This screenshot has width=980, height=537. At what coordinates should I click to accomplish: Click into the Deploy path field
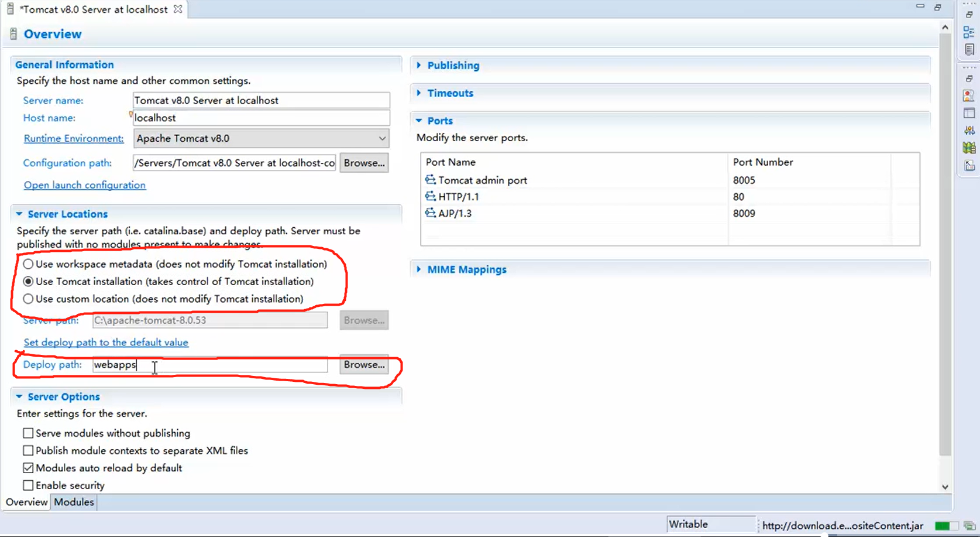[210, 364]
